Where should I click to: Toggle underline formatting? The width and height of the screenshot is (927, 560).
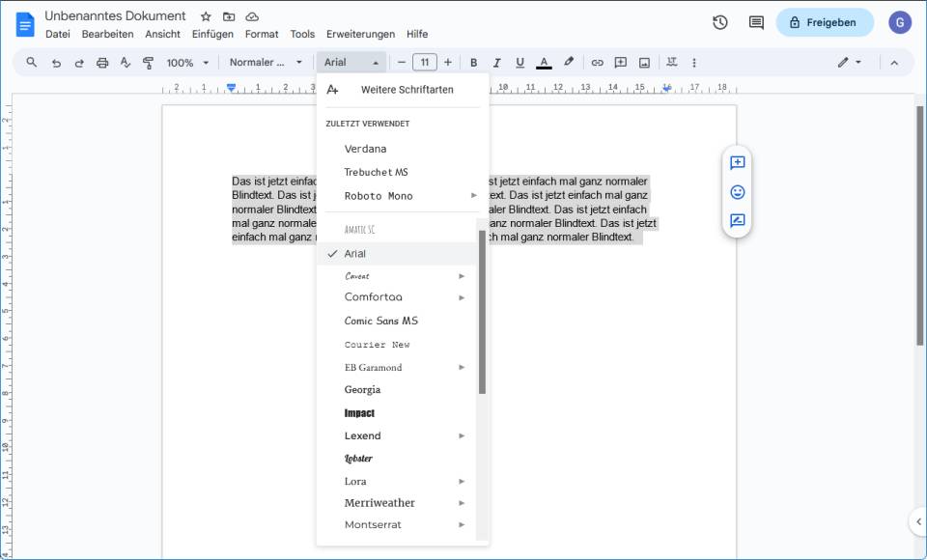click(520, 62)
